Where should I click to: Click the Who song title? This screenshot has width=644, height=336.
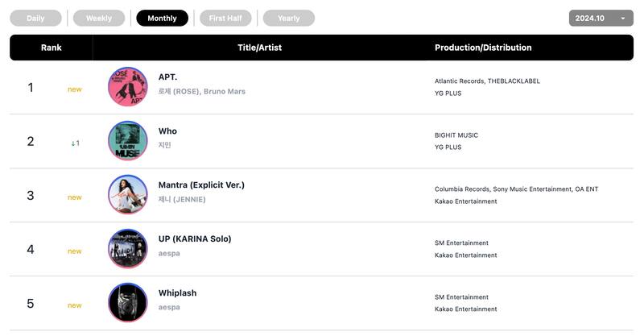pyautogui.click(x=167, y=131)
